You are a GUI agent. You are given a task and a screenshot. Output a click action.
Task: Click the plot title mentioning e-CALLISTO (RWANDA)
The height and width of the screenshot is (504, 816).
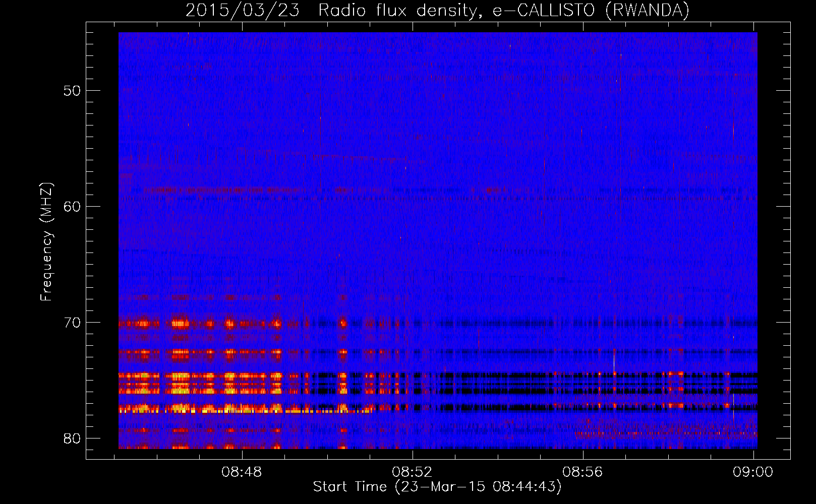coord(437,10)
